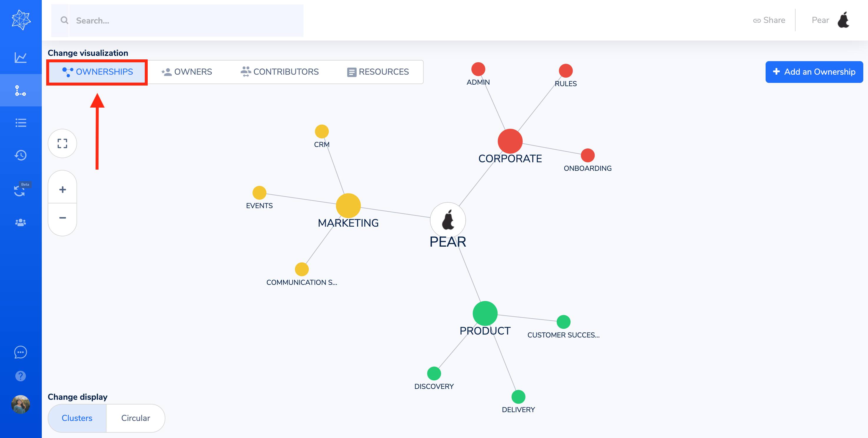Open the Beta sync sidebar icon
The image size is (868, 438).
point(20,190)
